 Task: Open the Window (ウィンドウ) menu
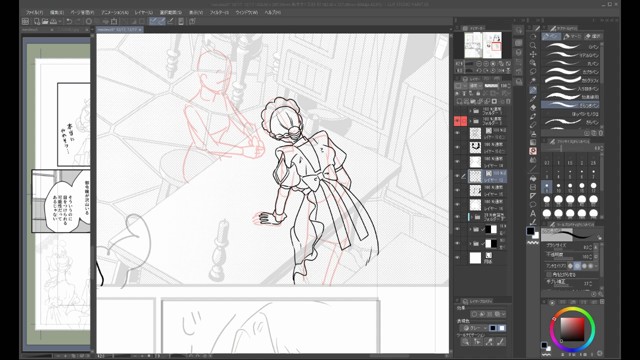pos(247,13)
